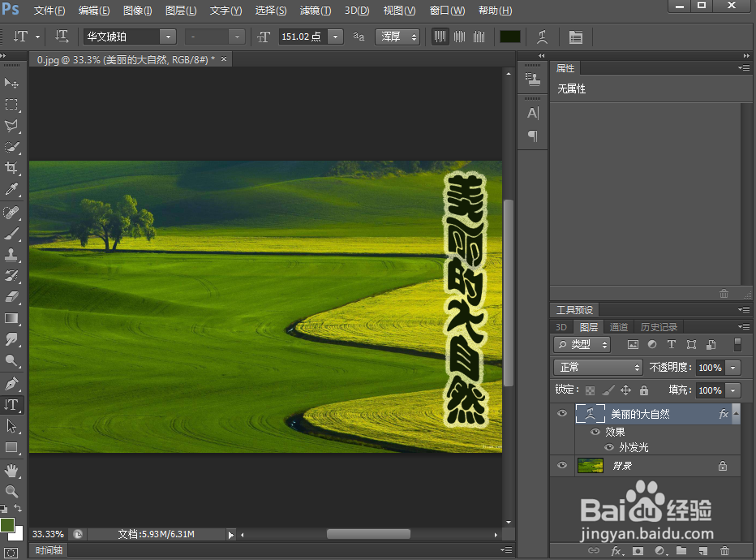Click the zoom percentage field 33.33%
The image size is (756, 560).
point(48,534)
